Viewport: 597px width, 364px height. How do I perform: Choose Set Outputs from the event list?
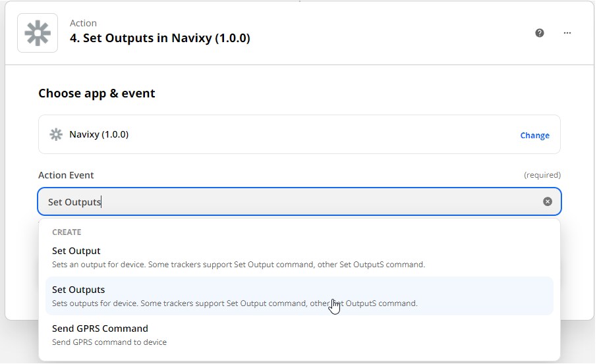tap(299, 296)
